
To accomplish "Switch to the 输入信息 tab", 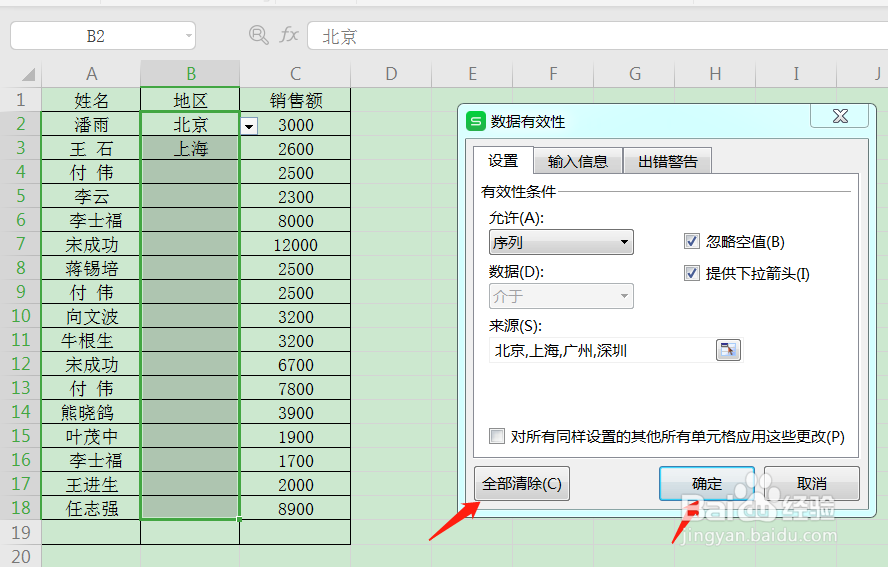I will [578, 162].
